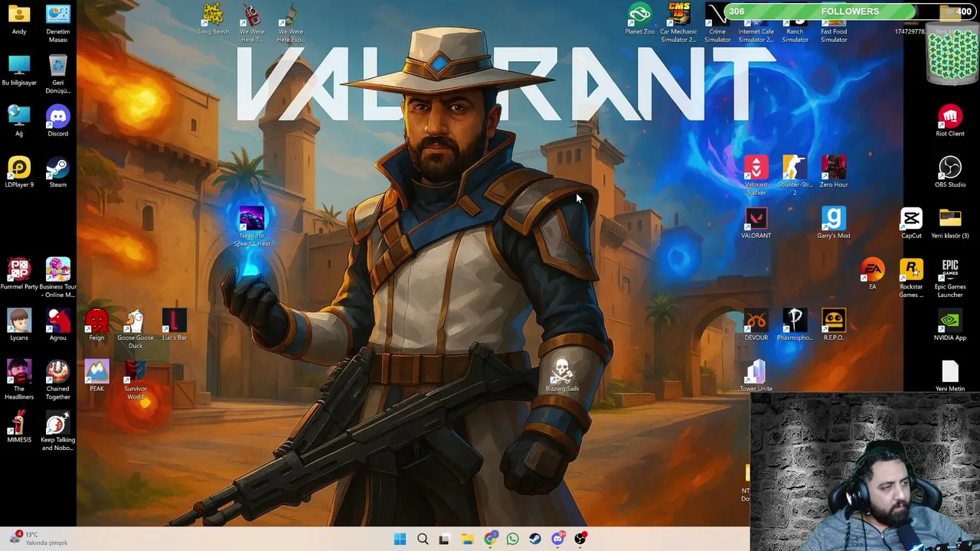The height and width of the screenshot is (551, 980).
Task: Select the Zero Hour shortcut
Action: (x=834, y=173)
